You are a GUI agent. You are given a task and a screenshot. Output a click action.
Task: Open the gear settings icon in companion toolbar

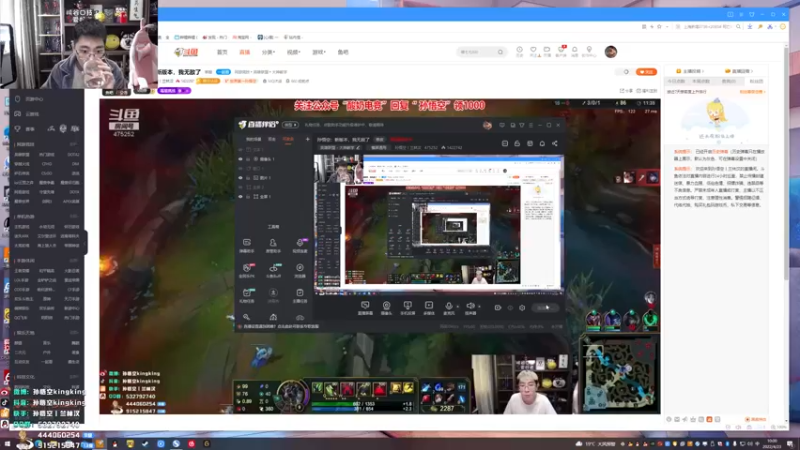coord(522,308)
